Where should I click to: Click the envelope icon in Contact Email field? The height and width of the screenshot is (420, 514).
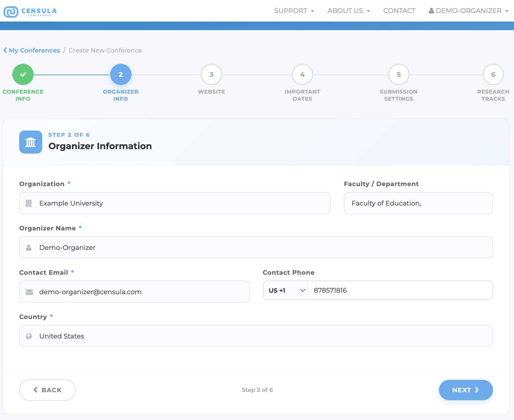[x=29, y=292]
